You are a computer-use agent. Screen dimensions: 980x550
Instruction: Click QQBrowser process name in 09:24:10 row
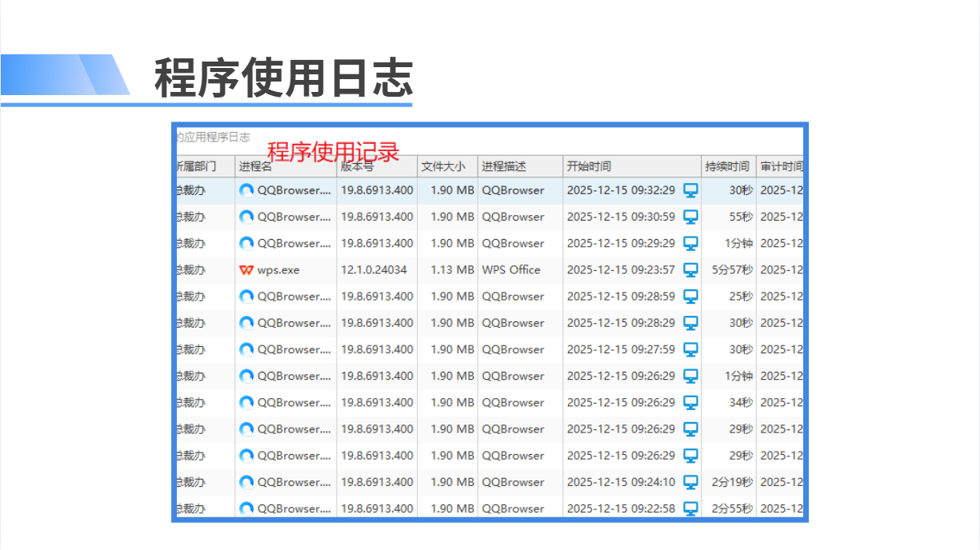tap(294, 482)
